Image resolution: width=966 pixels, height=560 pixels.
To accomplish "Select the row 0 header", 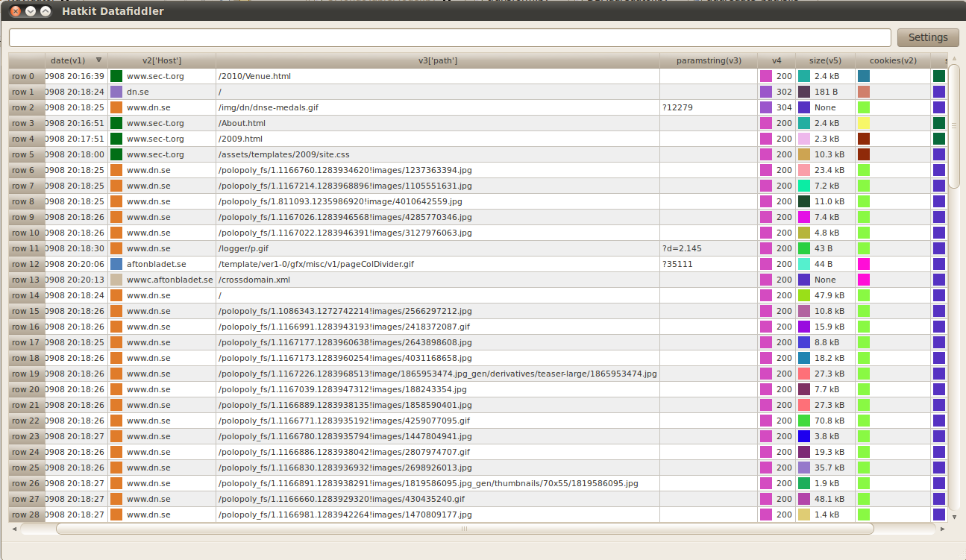I will [x=27, y=76].
